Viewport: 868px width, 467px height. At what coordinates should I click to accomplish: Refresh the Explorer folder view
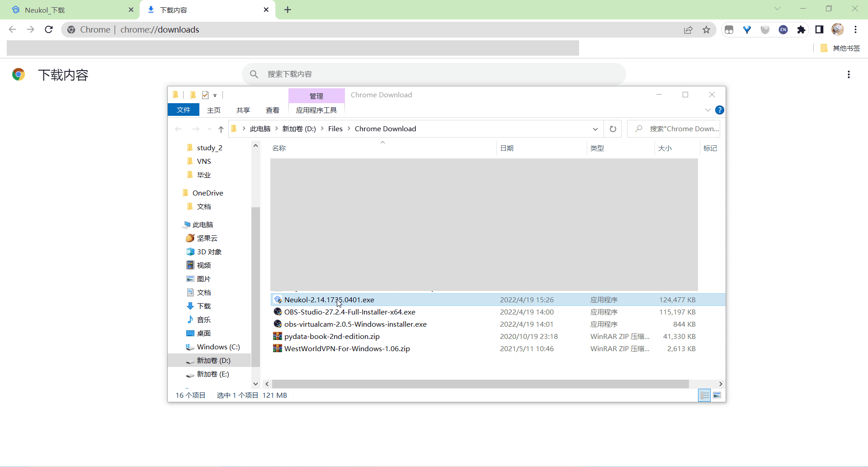613,129
